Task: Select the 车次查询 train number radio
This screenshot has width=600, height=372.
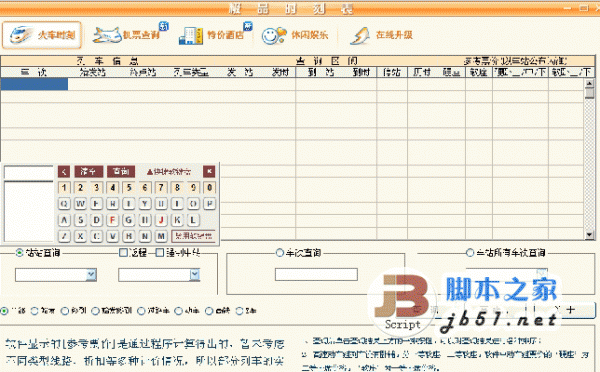Action: [280, 253]
